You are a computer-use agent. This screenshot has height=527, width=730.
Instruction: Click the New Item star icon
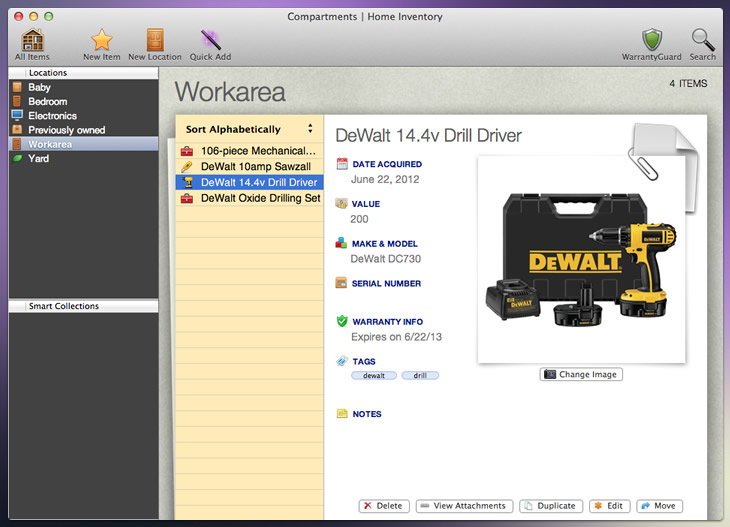101,40
